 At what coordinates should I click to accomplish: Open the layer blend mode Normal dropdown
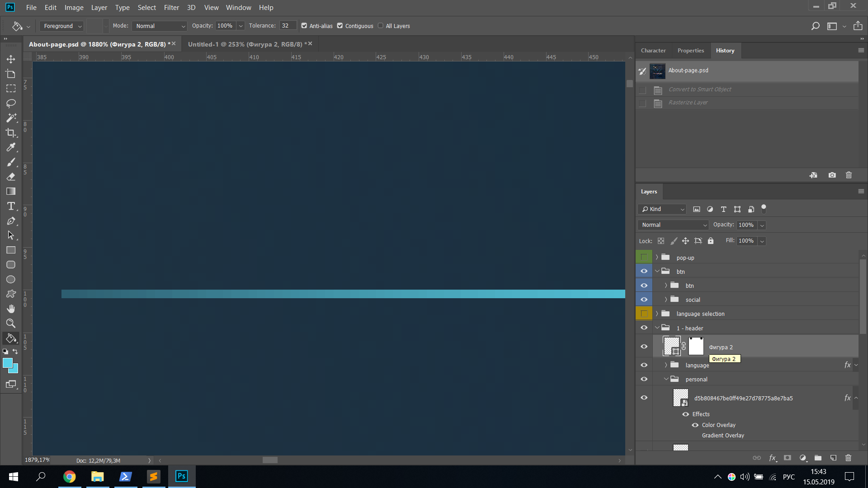(x=673, y=225)
